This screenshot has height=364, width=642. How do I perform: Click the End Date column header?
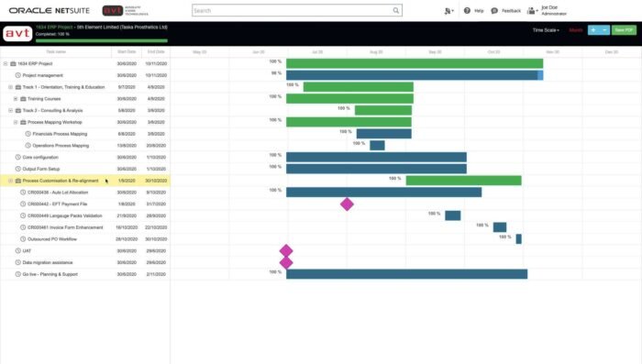pos(156,52)
